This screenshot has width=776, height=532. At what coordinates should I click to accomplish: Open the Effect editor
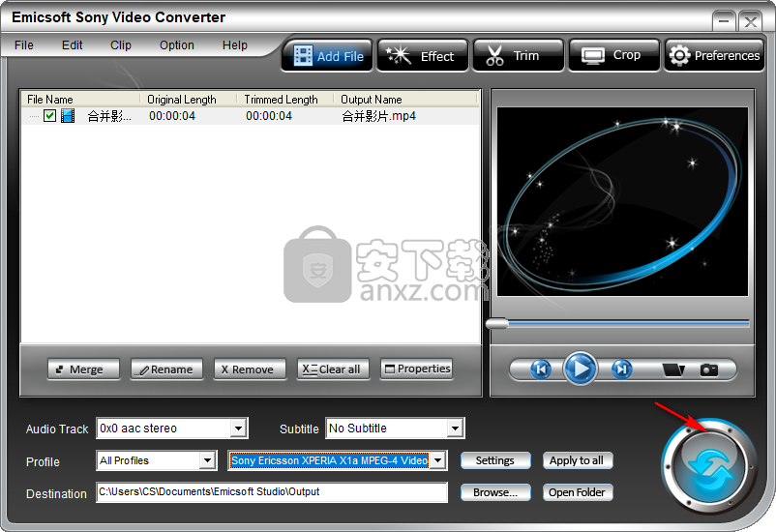coord(422,56)
